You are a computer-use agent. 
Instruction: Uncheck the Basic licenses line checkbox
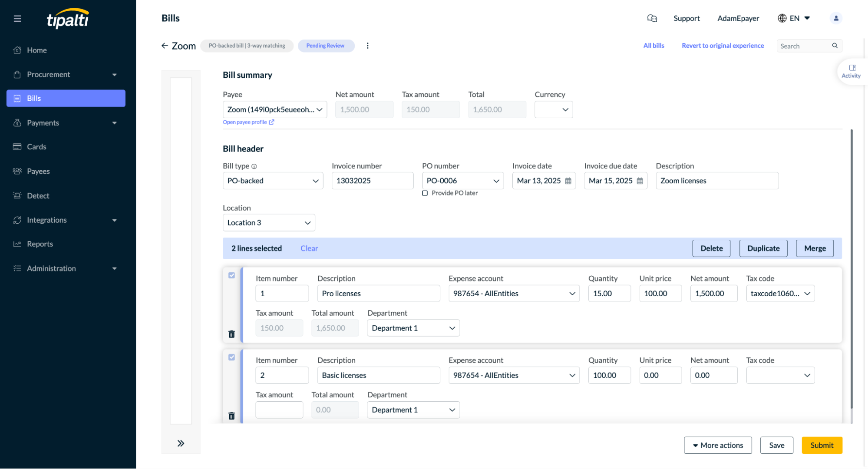[x=231, y=357]
